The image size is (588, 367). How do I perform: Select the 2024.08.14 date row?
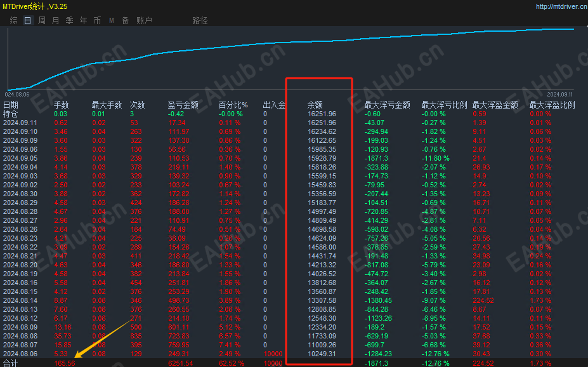click(x=20, y=300)
